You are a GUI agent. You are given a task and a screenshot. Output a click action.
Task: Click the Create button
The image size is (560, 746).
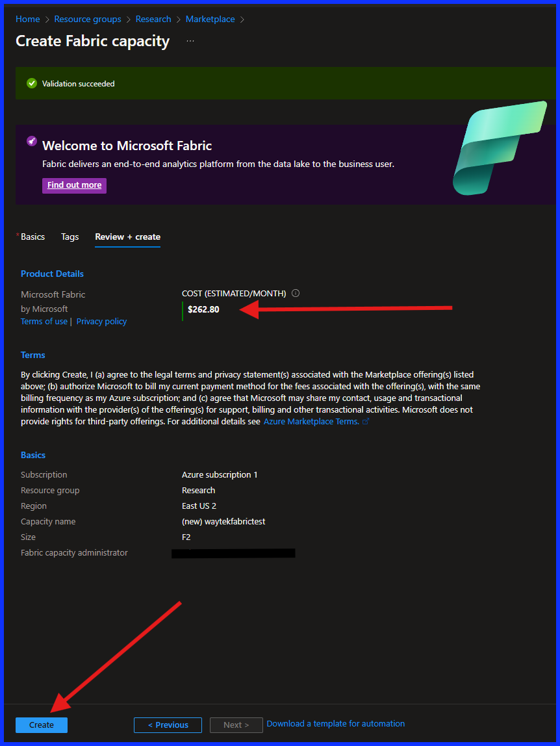coord(41,725)
